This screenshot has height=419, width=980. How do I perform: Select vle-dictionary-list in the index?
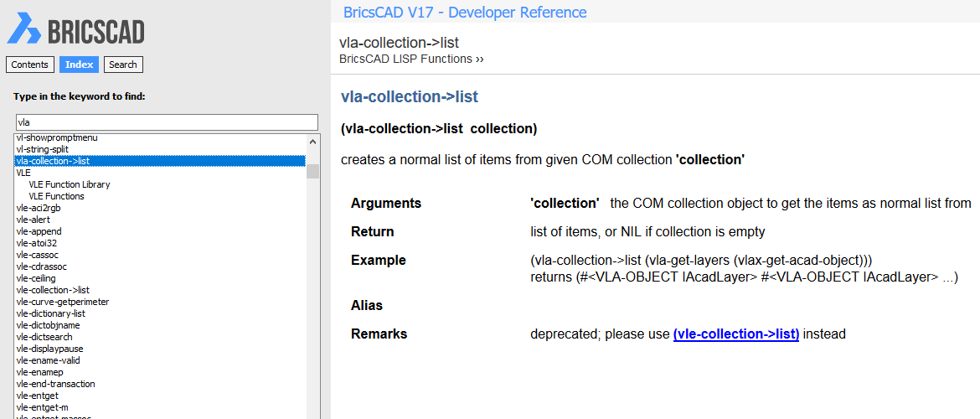tap(50, 313)
